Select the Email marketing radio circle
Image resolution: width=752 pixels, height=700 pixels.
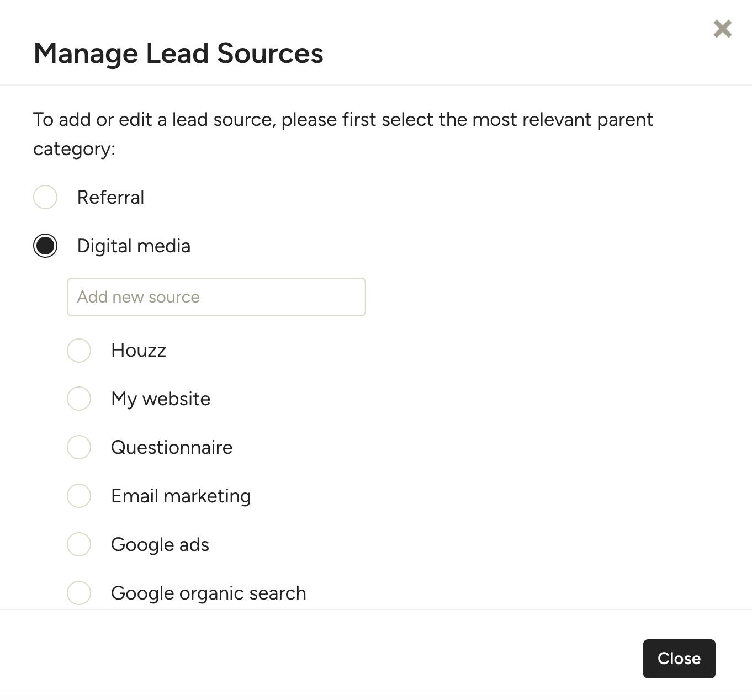(x=79, y=496)
